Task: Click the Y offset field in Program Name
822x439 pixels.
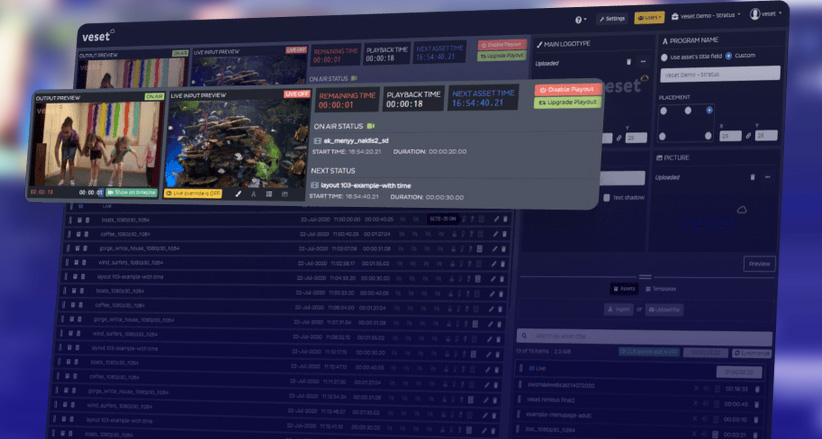Action: tap(766, 135)
